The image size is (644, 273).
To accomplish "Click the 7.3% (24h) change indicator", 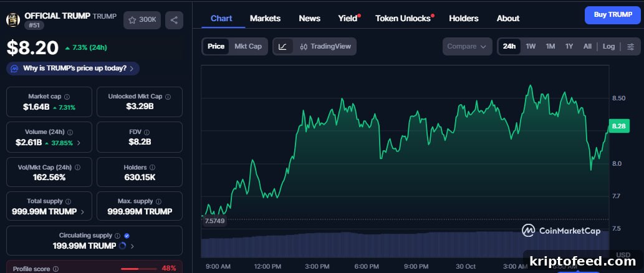I will 86,47.
